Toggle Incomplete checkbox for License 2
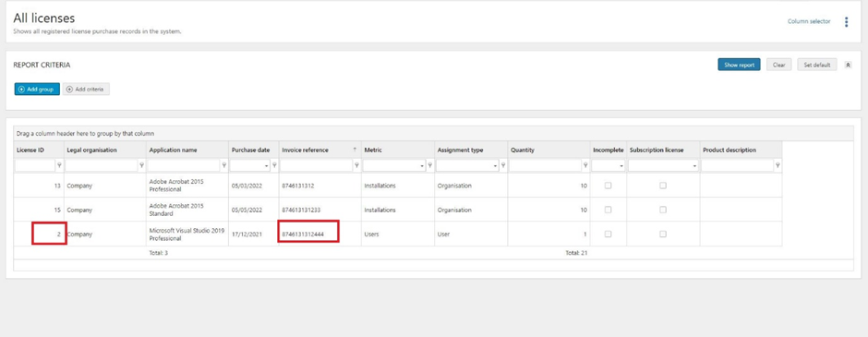Screen dimensions: 868x337 coord(608,235)
